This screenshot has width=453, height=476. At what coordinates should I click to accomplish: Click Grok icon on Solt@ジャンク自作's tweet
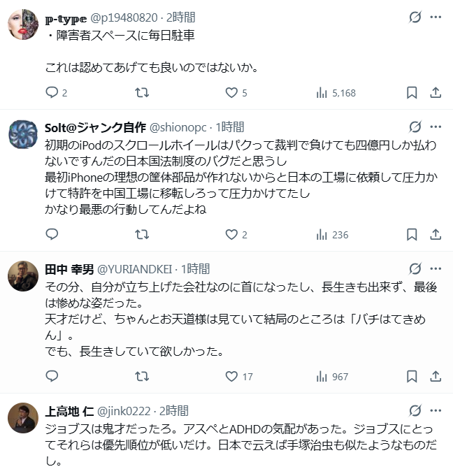point(415,127)
